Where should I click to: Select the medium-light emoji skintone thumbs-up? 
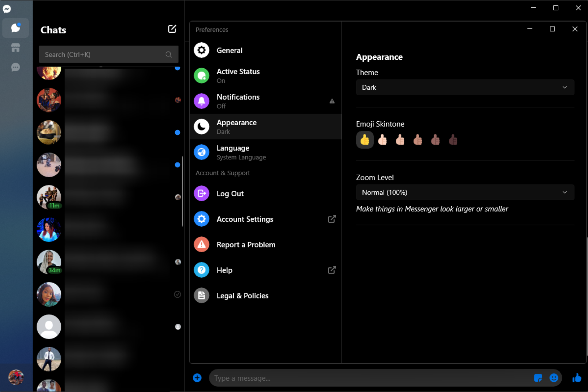(x=400, y=140)
